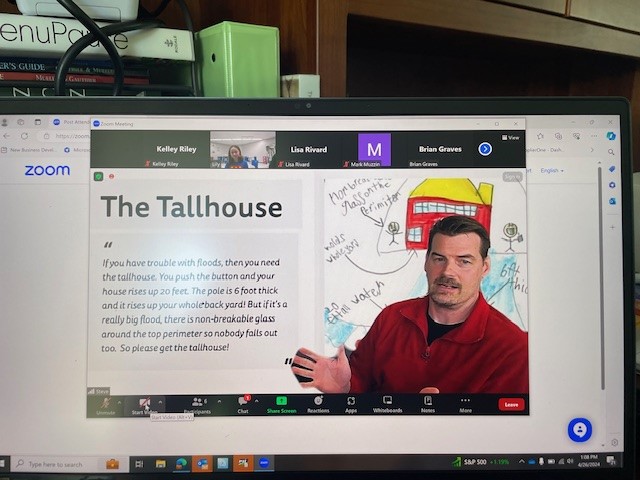Expand audio options arrow next to Unmute

pyautogui.click(x=120, y=401)
